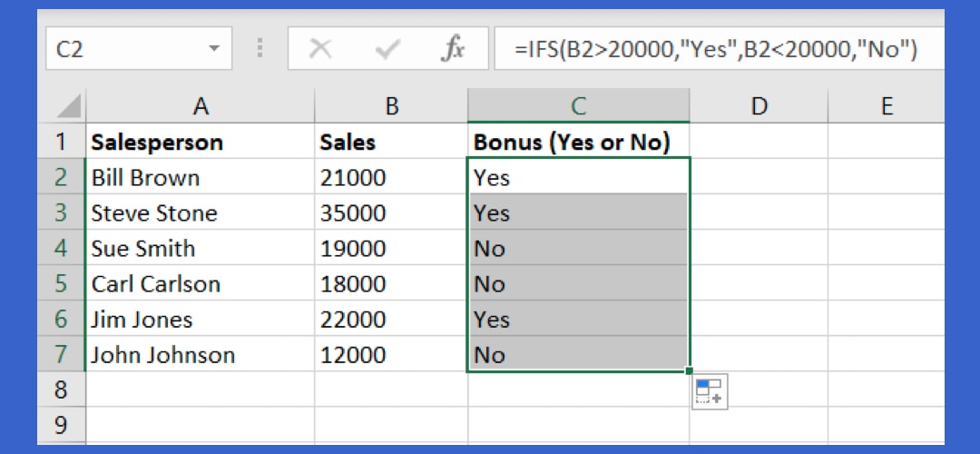The width and height of the screenshot is (980, 454).
Task: Click the cell with 18000
Action: 391,284
